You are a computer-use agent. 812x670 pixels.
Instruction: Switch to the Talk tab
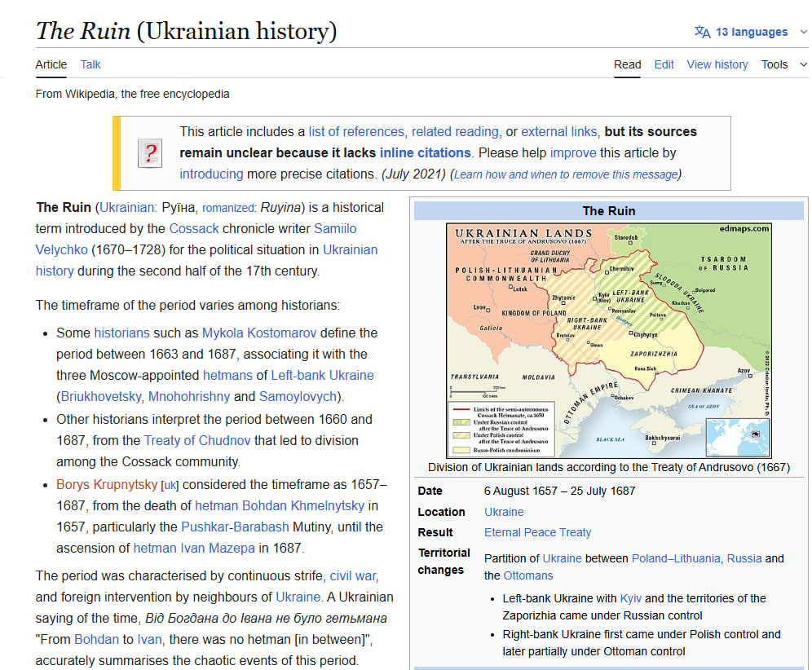point(90,64)
